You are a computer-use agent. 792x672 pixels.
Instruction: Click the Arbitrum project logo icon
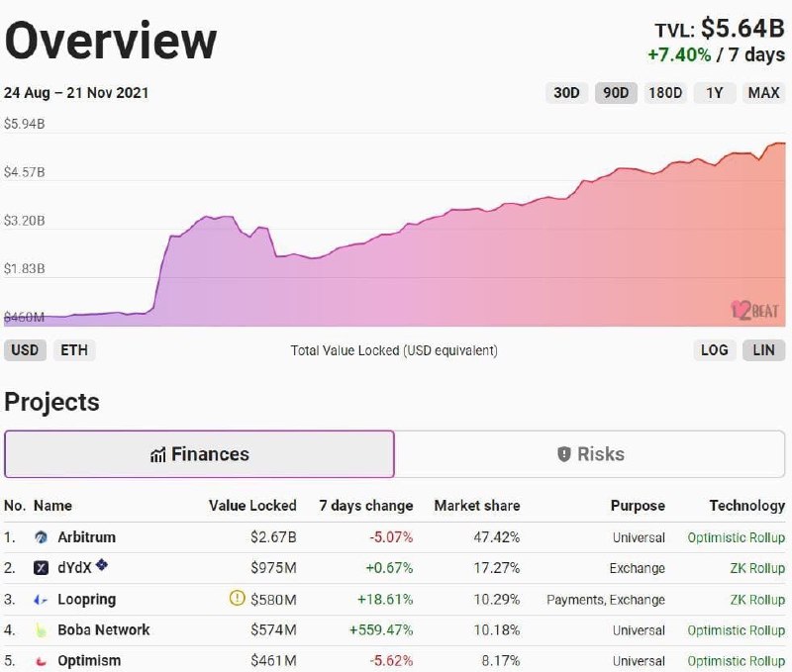click(41, 537)
